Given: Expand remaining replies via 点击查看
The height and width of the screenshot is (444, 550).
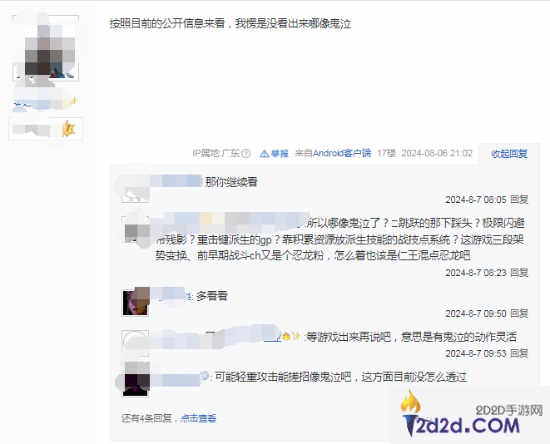Looking at the screenshot, I should pyautogui.click(x=198, y=418).
